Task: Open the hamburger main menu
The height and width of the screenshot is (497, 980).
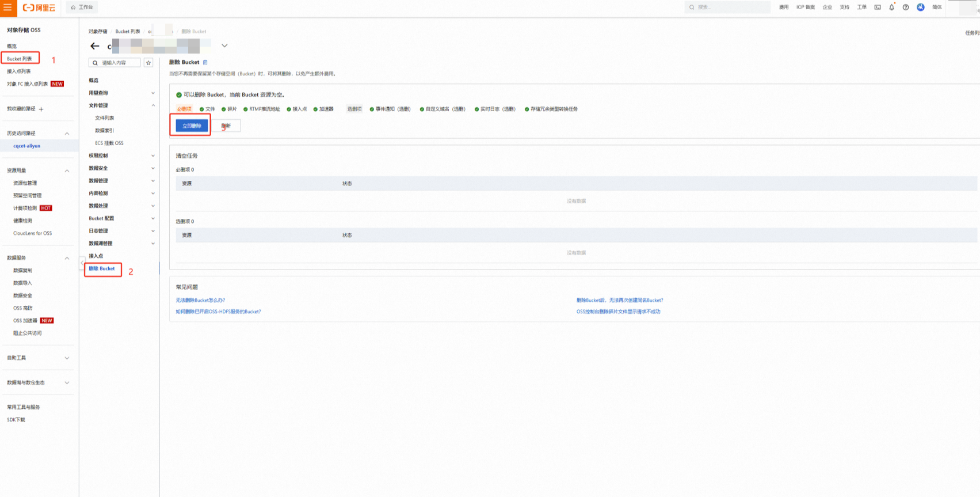Action: click(x=7, y=7)
